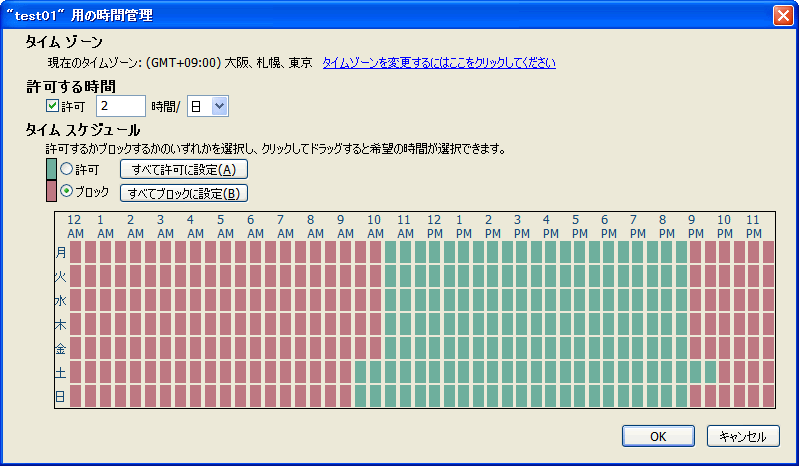
Task: Click the キャンセル button
Action: click(743, 436)
